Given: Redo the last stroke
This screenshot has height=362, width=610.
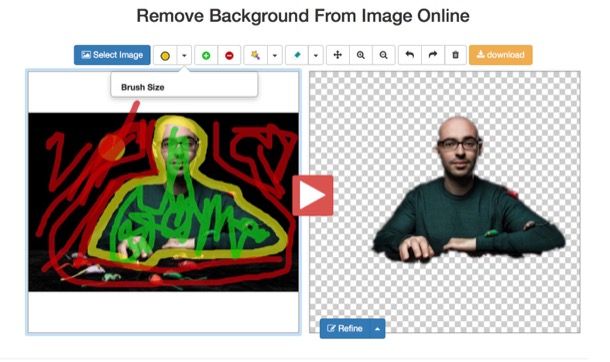Looking at the screenshot, I should (x=433, y=55).
